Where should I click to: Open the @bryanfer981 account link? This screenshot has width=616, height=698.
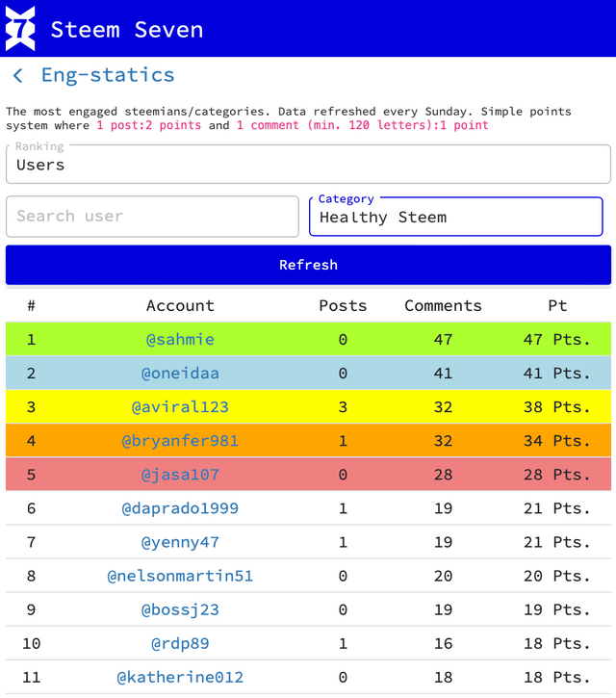(x=180, y=441)
